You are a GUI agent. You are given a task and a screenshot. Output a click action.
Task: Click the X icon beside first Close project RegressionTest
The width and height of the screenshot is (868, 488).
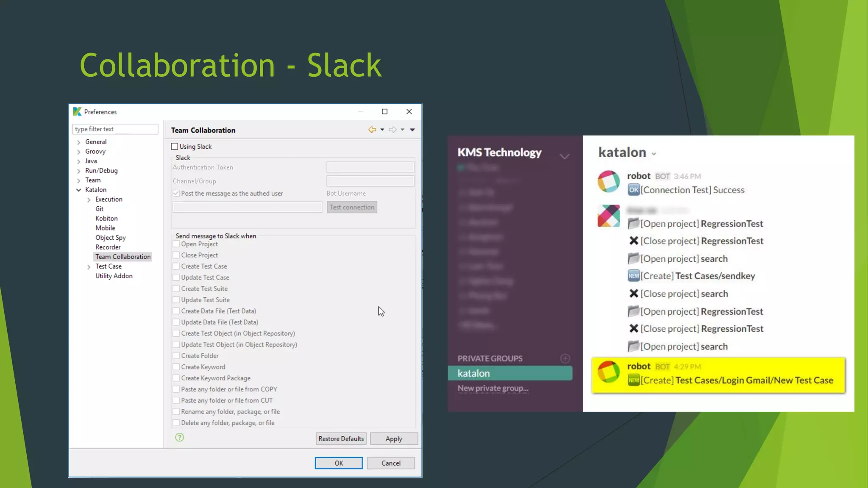pyautogui.click(x=633, y=241)
